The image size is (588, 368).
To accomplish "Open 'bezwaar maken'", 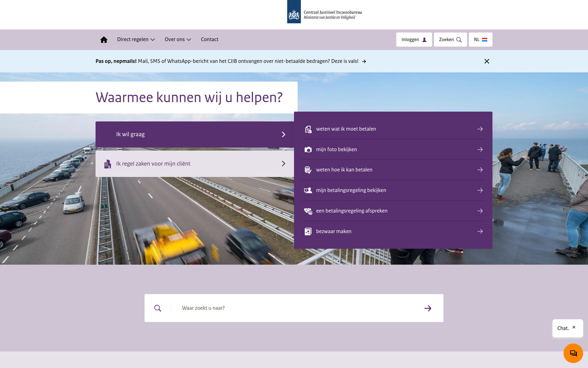I will pyautogui.click(x=393, y=232).
